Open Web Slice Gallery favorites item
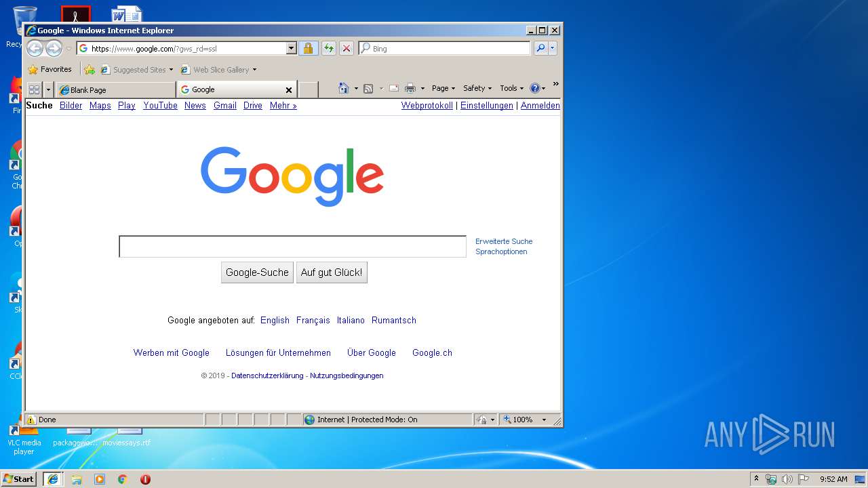Viewport: 868px width, 488px height. pos(218,69)
